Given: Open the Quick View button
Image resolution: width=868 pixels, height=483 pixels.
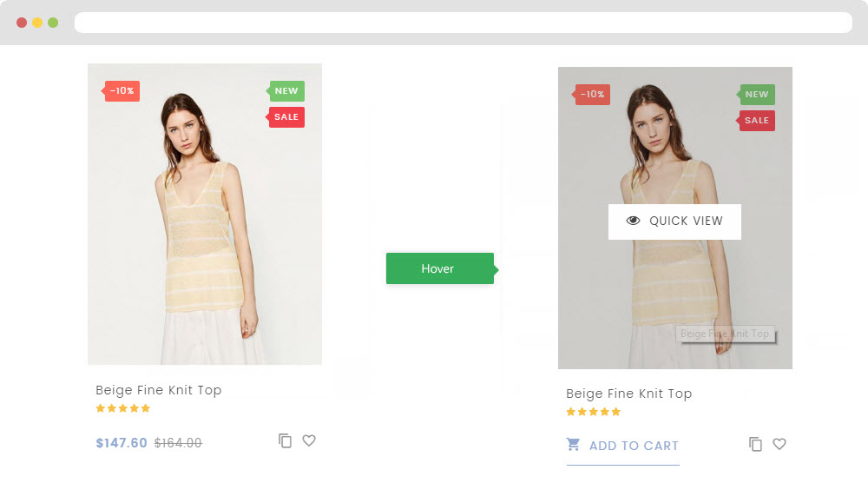Looking at the screenshot, I should pos(674,222).
